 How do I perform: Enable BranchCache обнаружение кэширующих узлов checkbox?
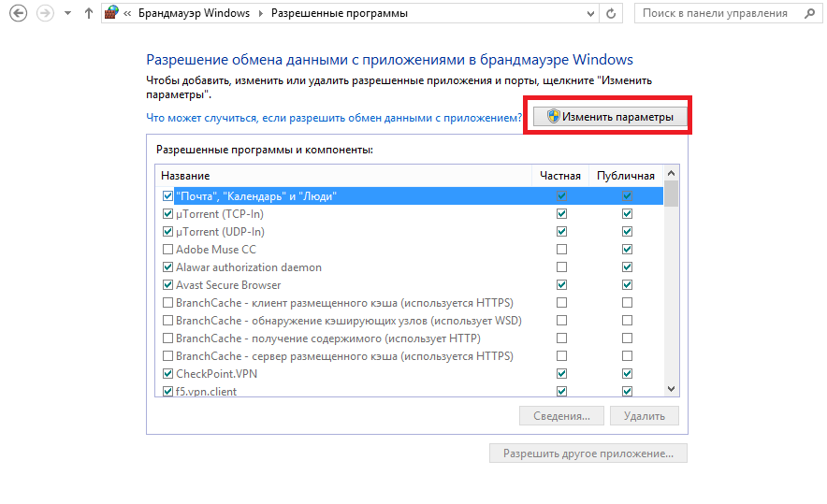[x=167, y=321]
